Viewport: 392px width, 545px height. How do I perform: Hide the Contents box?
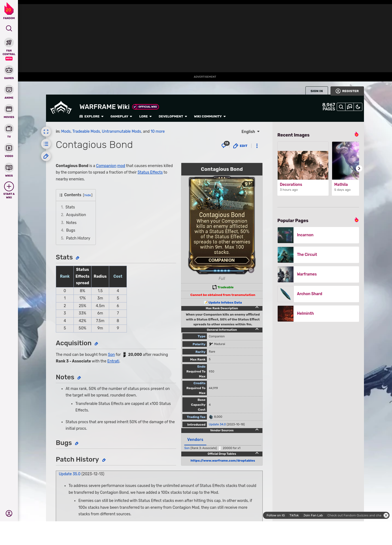(x=88, y=195)
